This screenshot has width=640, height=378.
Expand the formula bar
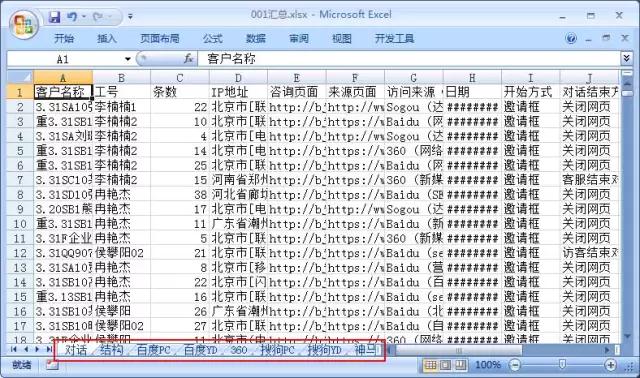click(627, 58)
